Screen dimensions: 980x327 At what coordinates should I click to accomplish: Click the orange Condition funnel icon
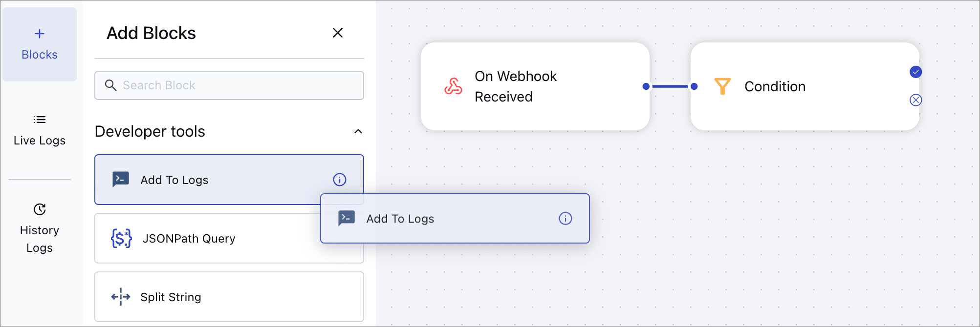click(x=722, y=86)
